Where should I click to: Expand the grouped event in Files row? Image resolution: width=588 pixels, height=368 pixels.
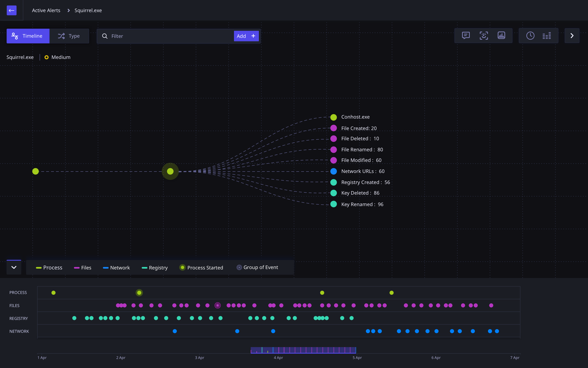pos(218,305)
